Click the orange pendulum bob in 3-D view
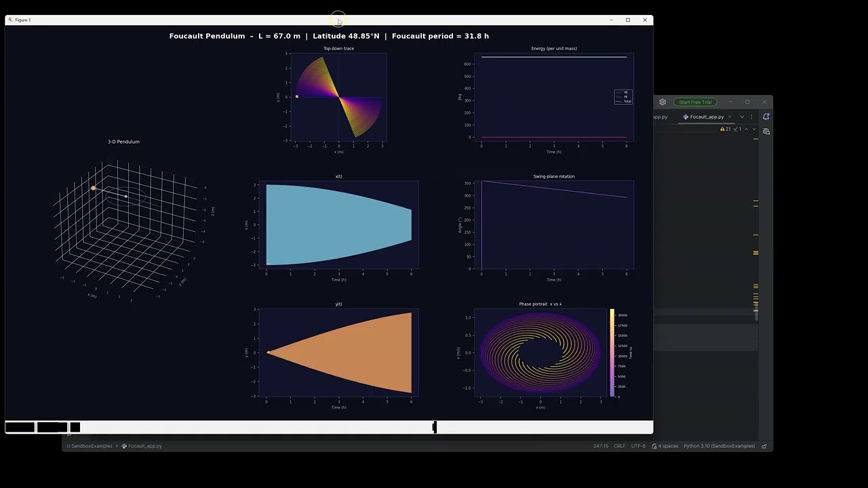Screen dimensions: 868x488 94,188
